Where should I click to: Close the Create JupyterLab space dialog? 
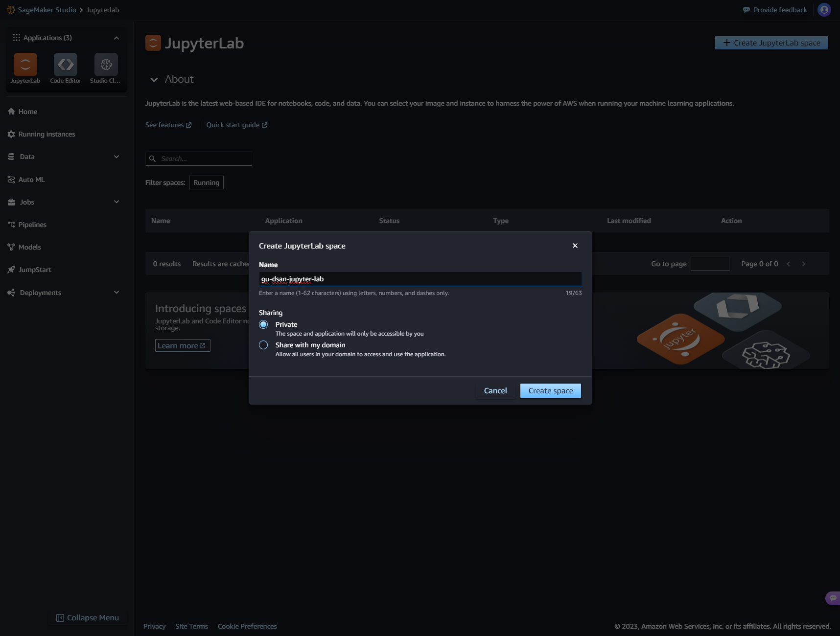[575, 246]
